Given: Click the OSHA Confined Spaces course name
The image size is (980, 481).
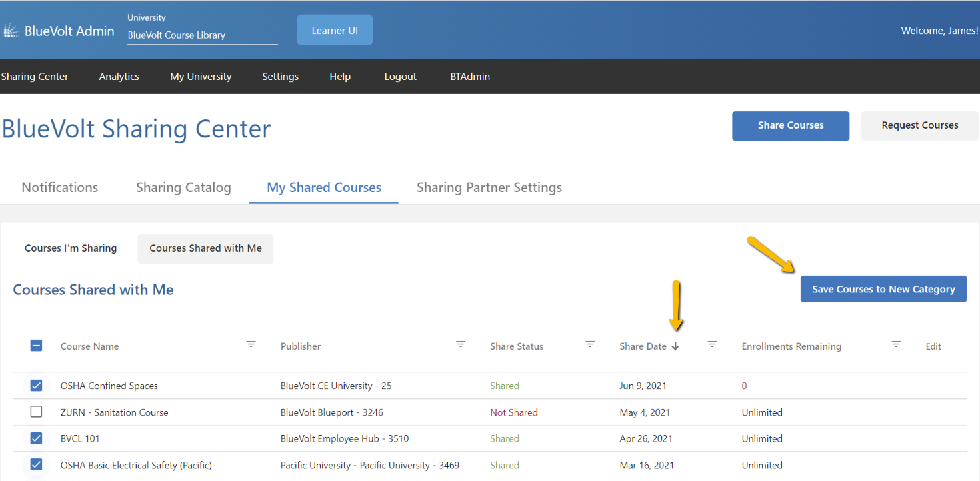Looking at the screenshot, I should coord(109,386).
